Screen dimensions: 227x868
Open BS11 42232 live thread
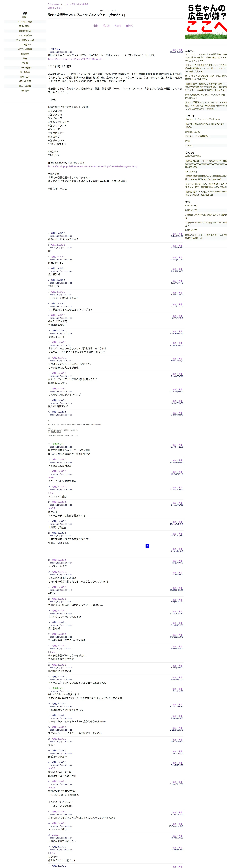click(x=191, y=206)
